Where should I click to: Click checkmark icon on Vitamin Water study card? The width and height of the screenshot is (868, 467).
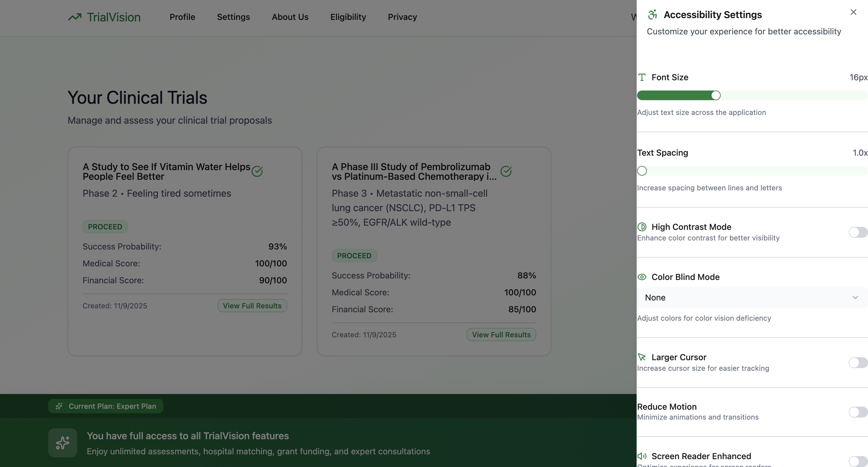coord(257,171)
